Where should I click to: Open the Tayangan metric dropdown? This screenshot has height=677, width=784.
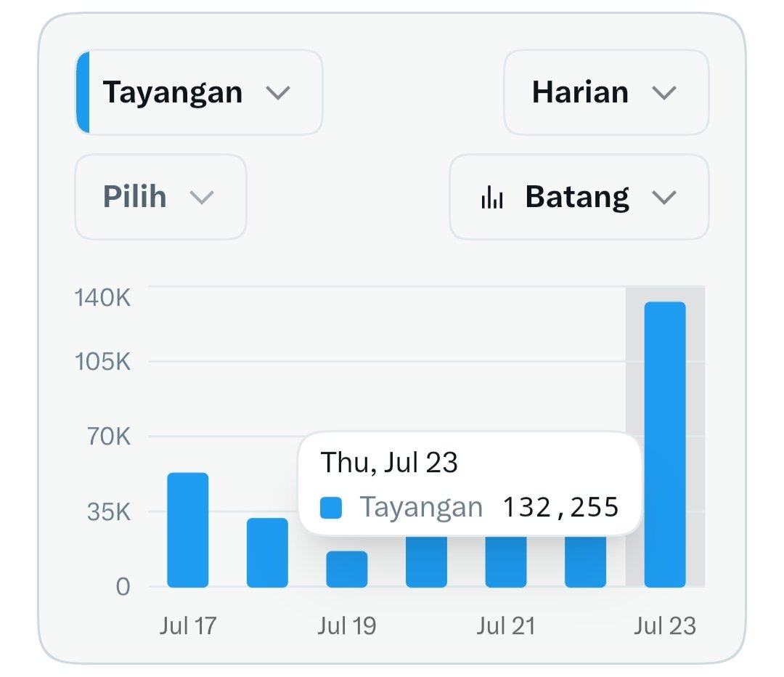click(199, 92)
